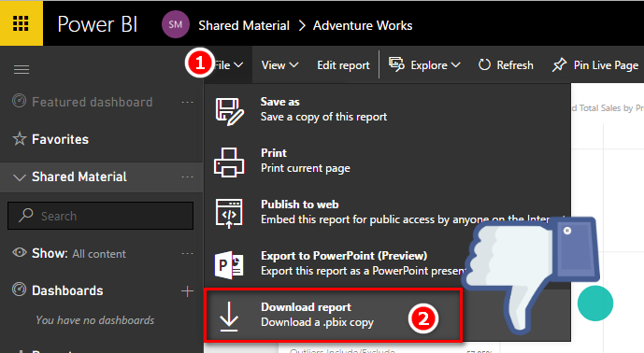Screen dimensions: 644x353
Task: Click the Download report arrow icon
Action: [x=229, y=317]
